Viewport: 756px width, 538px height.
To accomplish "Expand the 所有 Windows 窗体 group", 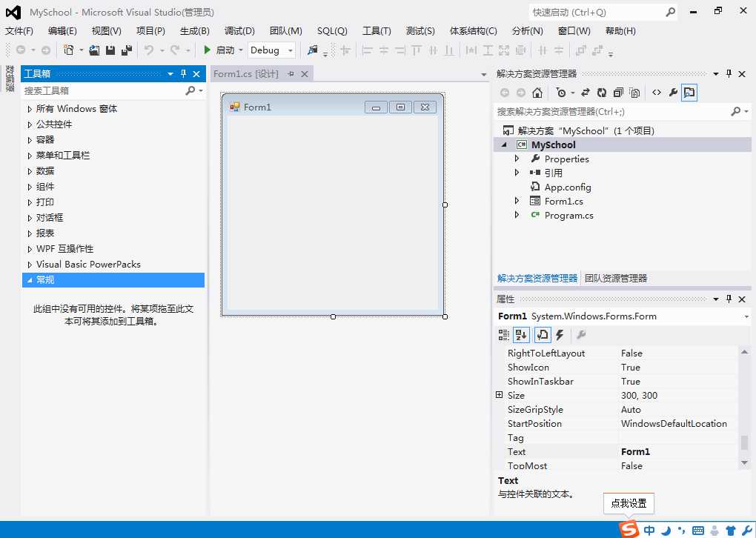I will pos(30,109).
